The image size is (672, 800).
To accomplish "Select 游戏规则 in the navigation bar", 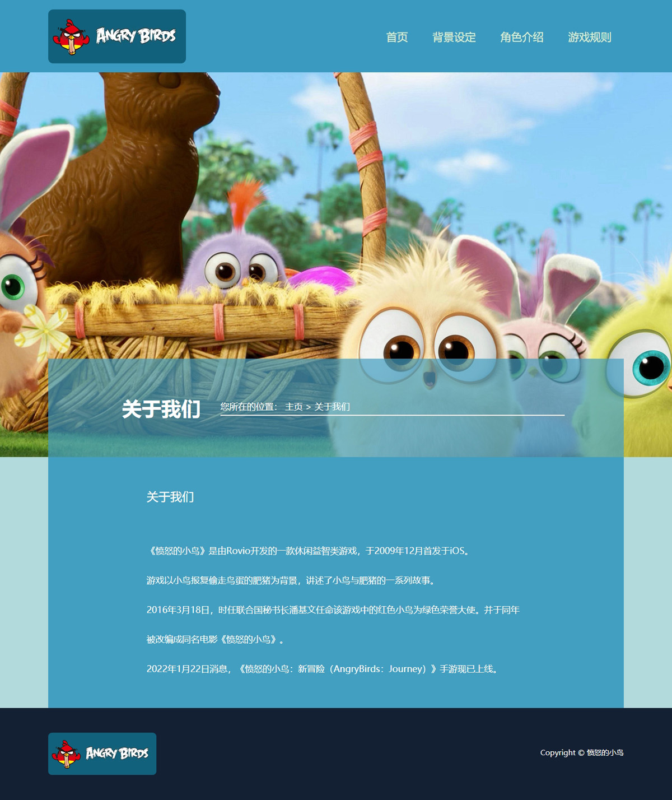I will point(590,38).
